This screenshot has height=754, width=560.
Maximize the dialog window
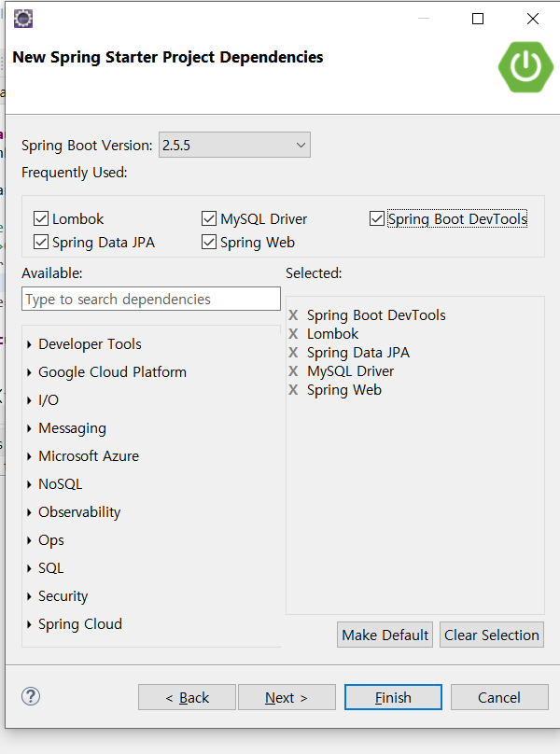[x=478, y=19]
